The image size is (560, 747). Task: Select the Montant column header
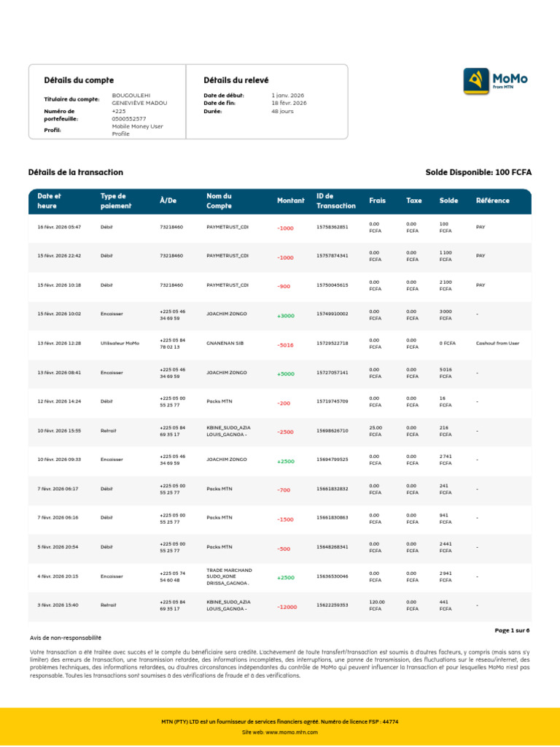tap(290, 201)
